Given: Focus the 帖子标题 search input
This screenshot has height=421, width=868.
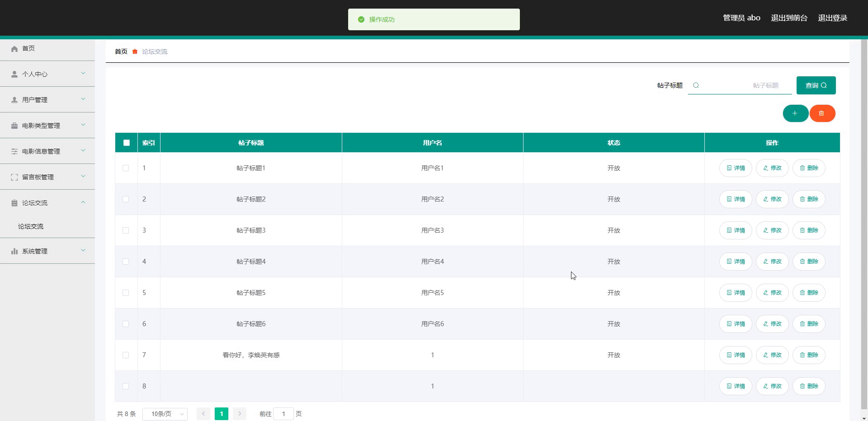Looking at the screenshot, I should [x=740, y=85].
